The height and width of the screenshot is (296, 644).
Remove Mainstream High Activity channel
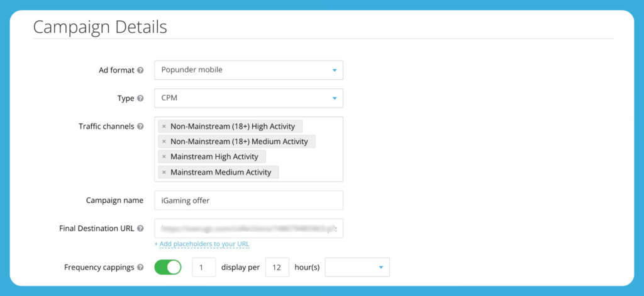pos(164,157)
